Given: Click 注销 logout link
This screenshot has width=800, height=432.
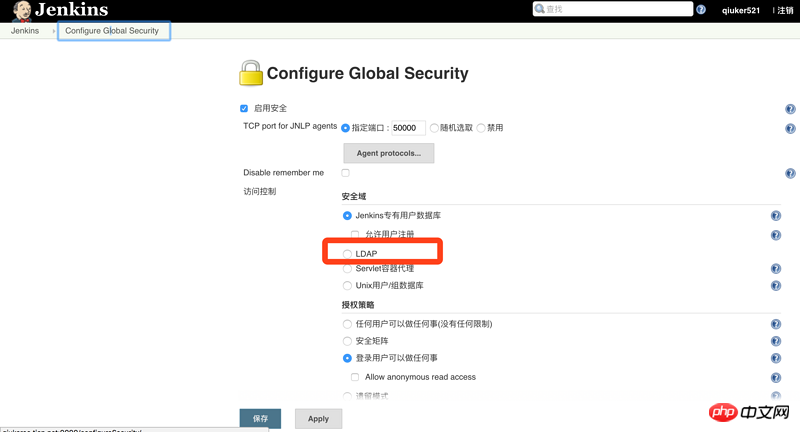Looking at the screenshot, I should coord(785,10).
